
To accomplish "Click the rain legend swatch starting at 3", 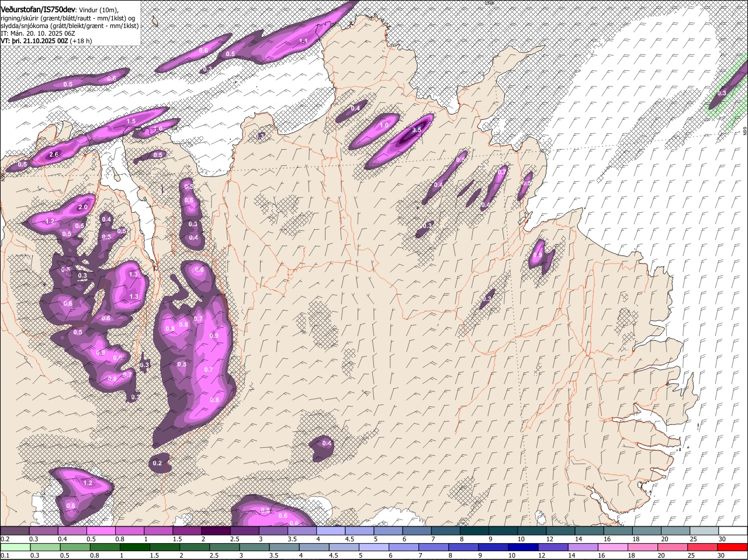I will click(x=254, y=547).
